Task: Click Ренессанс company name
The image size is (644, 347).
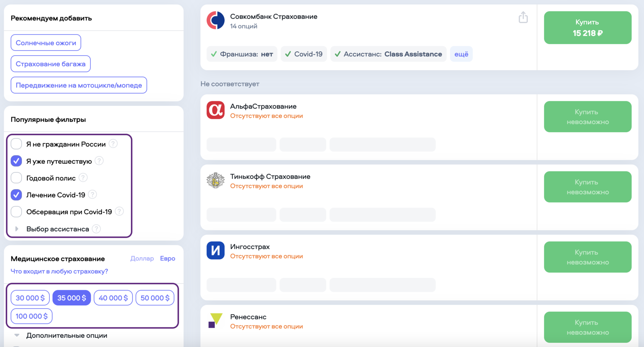Action: point(248,317)
